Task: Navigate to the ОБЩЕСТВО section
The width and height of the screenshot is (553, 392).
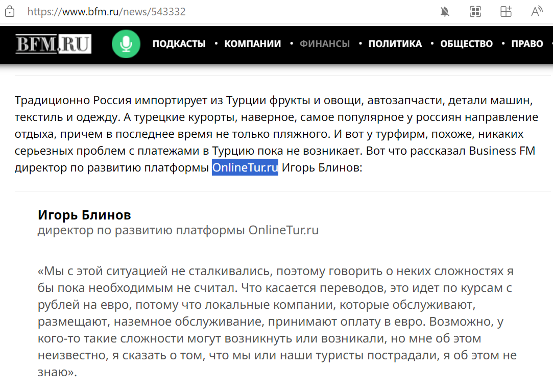Action: click(466, 44)
